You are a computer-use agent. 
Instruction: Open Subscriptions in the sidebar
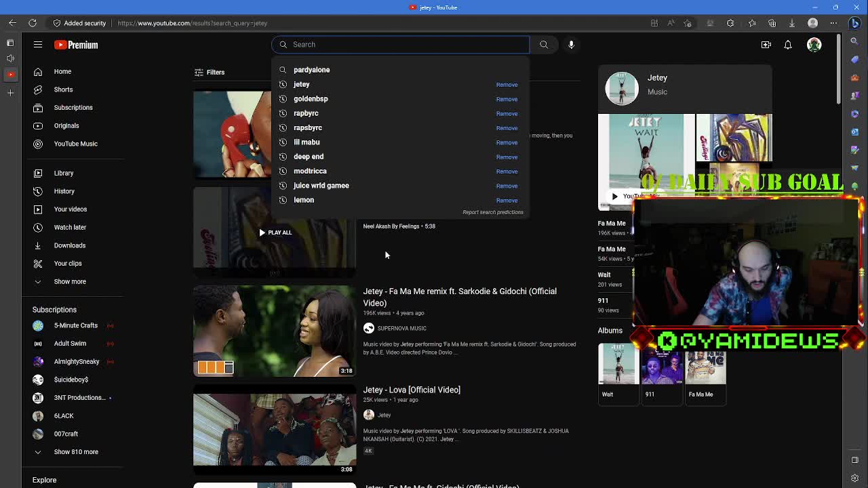73,107
